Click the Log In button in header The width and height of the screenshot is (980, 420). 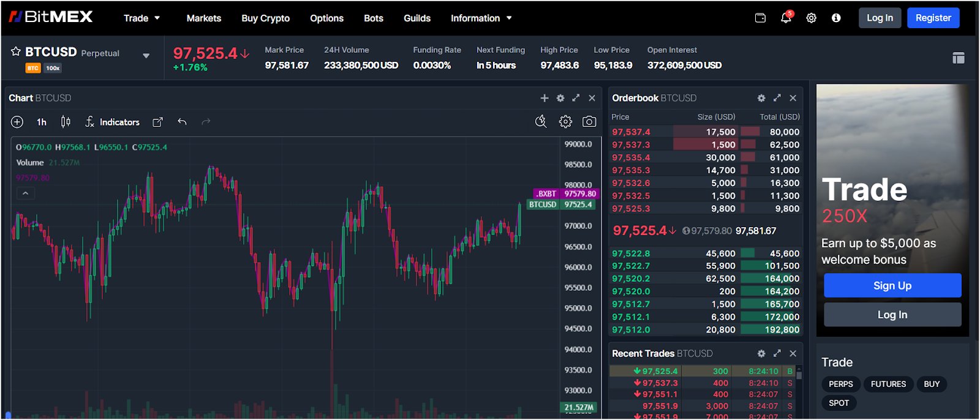pos(880,18)
